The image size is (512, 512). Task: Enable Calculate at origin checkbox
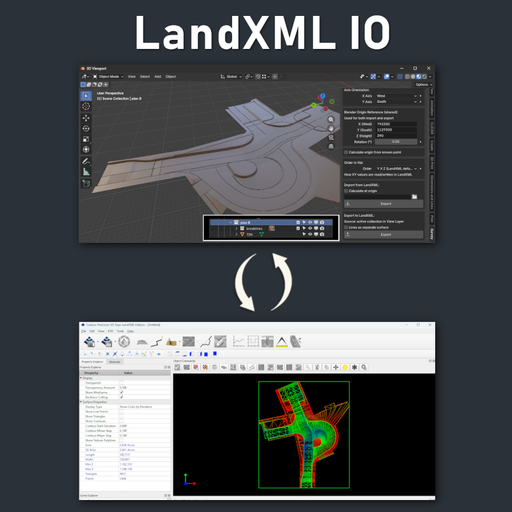(346, 191)
